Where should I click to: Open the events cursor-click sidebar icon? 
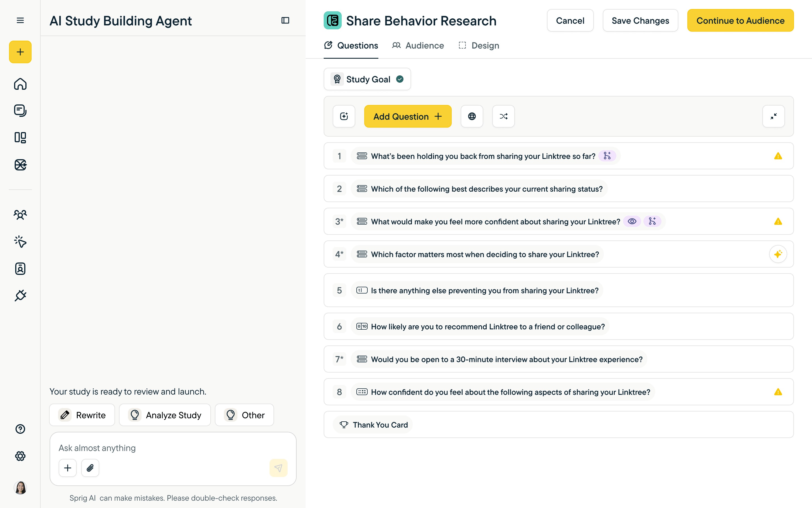point(20,242)
